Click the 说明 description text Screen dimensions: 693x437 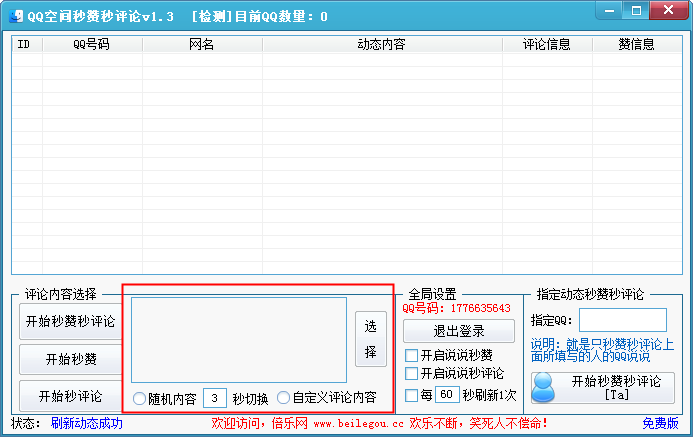click(602, 350)
